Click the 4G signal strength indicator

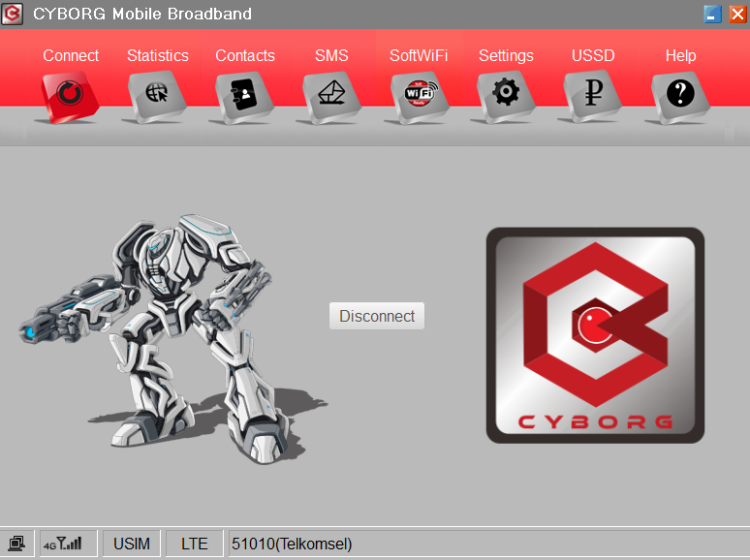[63, 544]
